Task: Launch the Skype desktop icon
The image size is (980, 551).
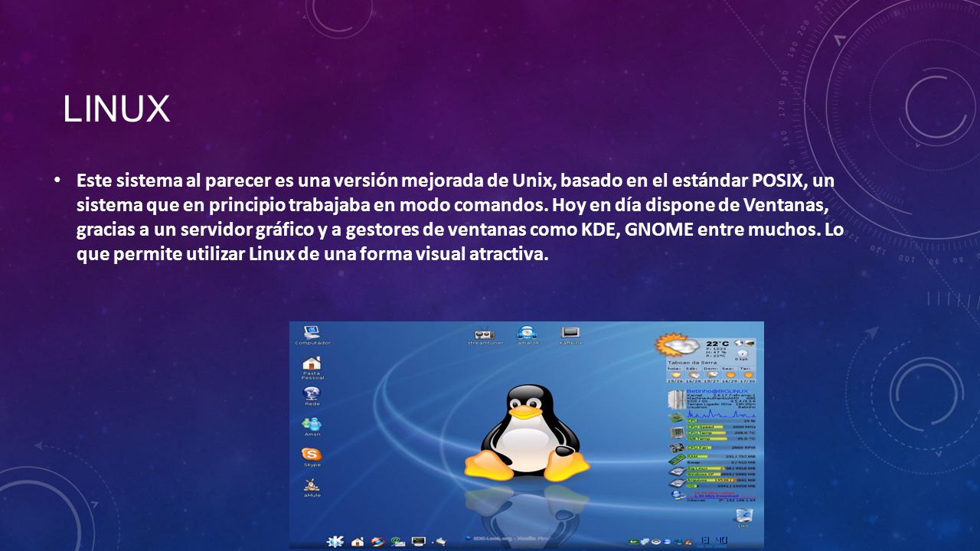Action: coord(312,456)
